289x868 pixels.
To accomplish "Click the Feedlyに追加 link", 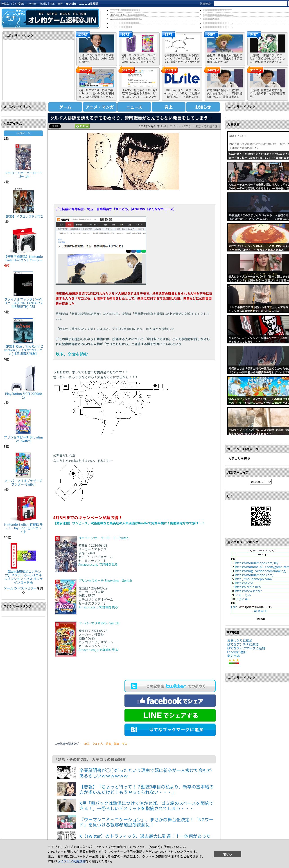I will [237, 652].
